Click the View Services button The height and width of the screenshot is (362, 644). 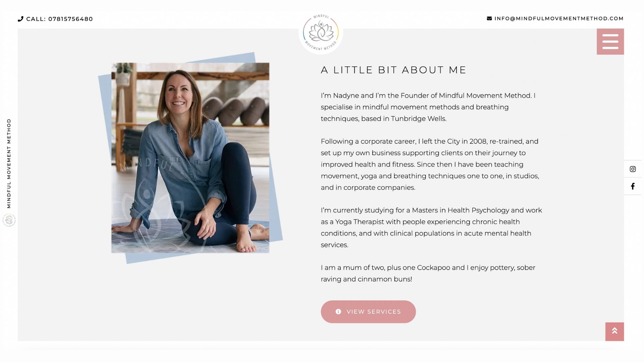[368, 312]
